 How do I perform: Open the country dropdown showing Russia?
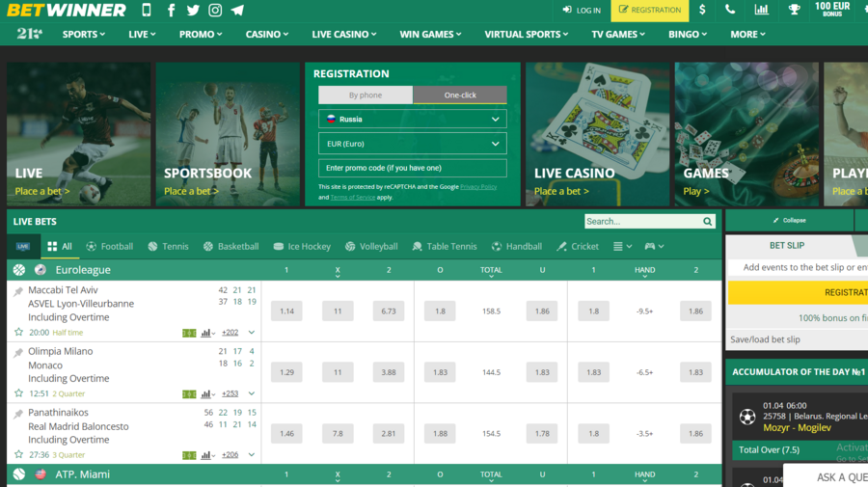click(412, 120)
